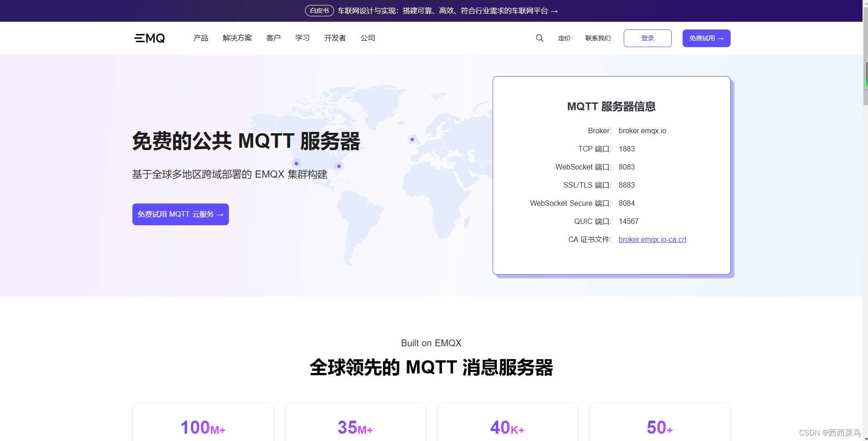
Task: Select the QUIC port value 14567
Action: coord(629,221)
